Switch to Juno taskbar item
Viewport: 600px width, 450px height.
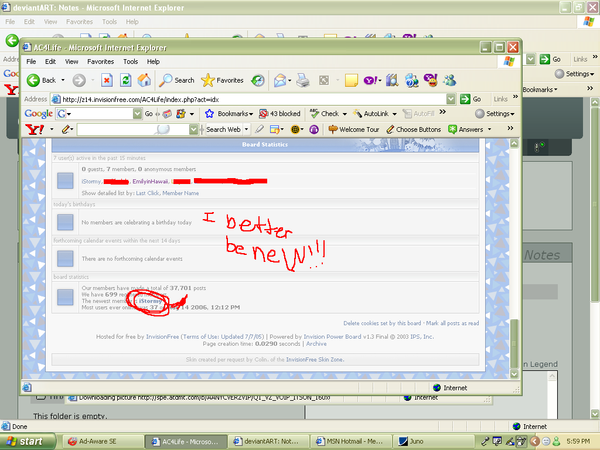pos(433,441)
